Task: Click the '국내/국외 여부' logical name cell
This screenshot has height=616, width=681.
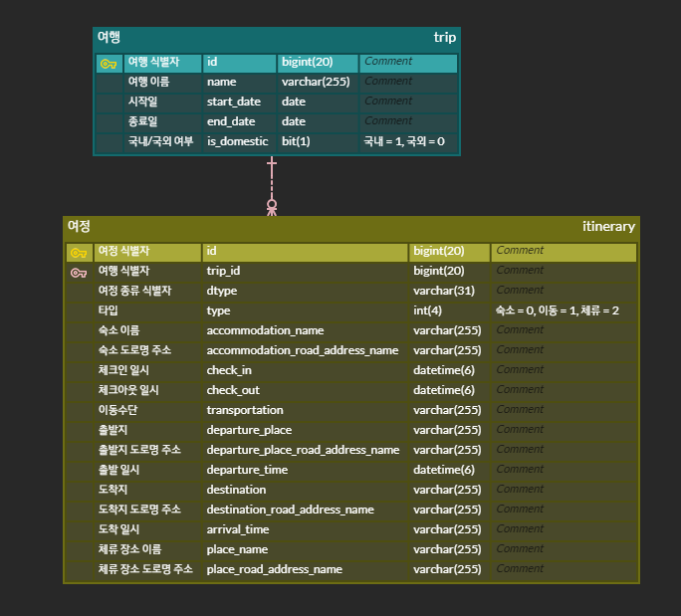Action: (x=163, y=142)
